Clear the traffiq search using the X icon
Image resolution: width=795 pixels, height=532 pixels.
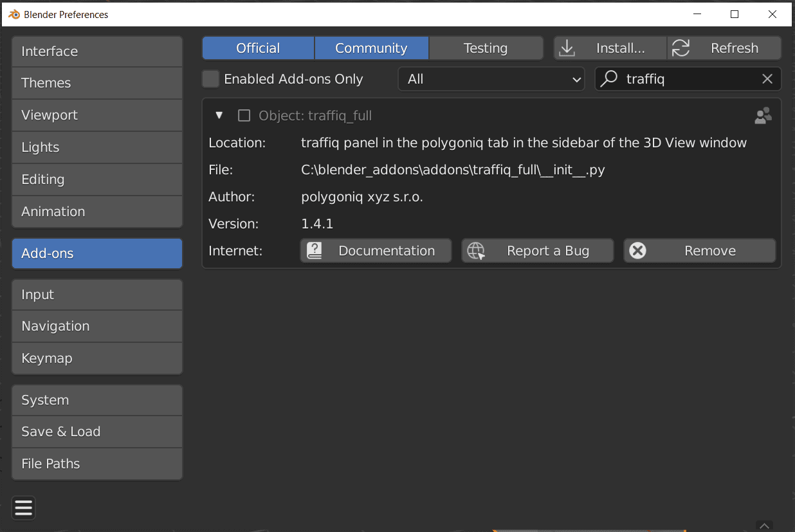pyautogui.click(x=767, y=78)
